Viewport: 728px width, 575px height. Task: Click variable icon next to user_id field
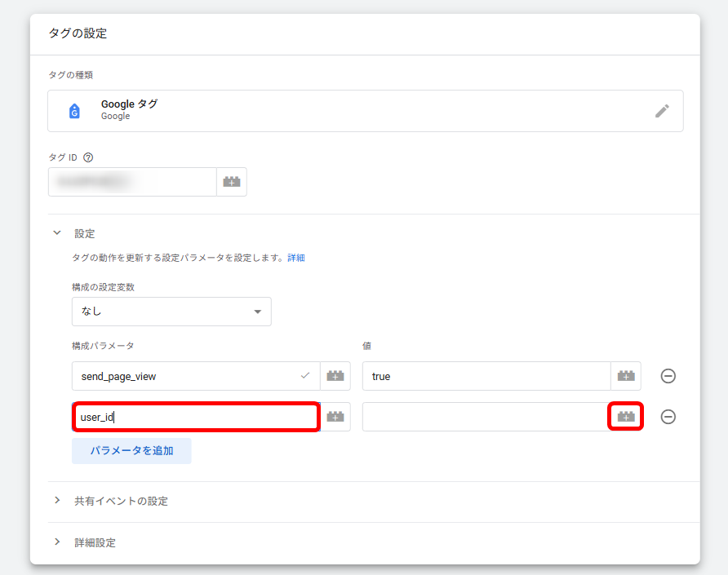tap(335, 417)
